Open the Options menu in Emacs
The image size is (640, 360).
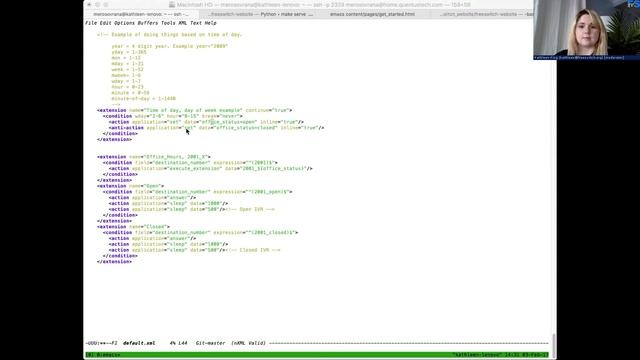[124, 23]
